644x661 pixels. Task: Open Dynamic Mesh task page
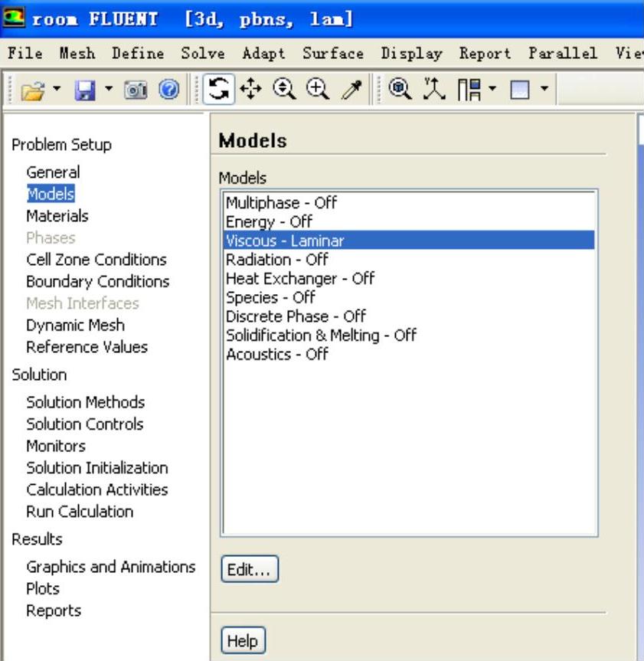[76, 326]
